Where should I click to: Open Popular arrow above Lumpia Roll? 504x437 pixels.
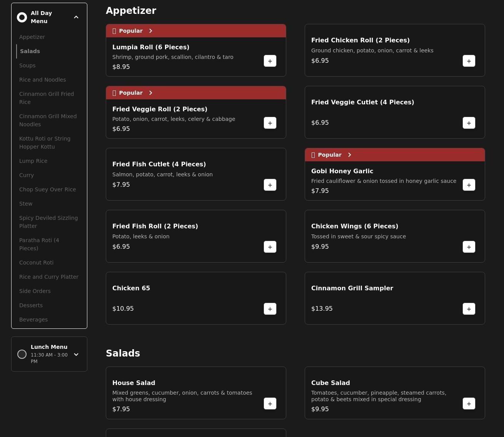[x=151, y=31]
